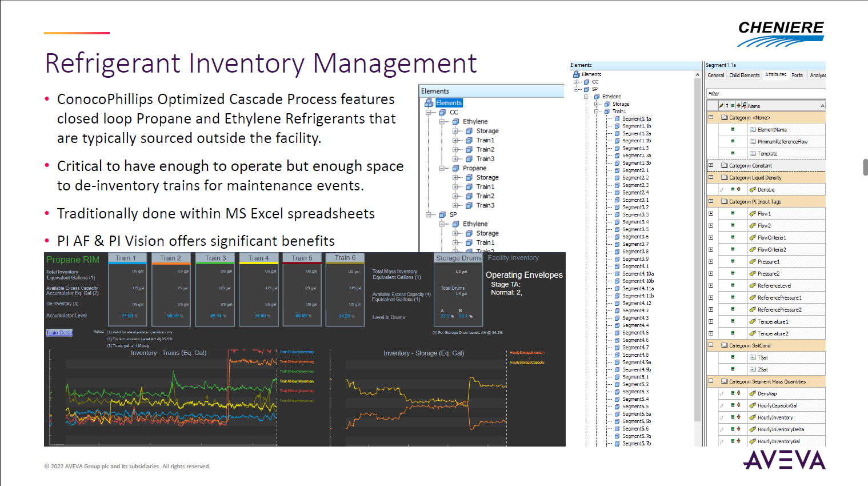Open the Child Elements tab
Image resolution: width=868 pixels, height=486 pixels.
(745, 75)
